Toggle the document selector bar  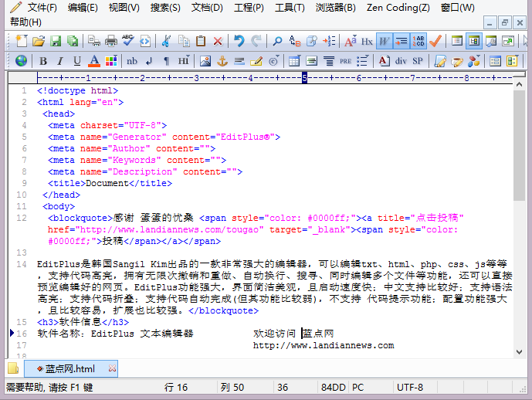pos(474,42)
